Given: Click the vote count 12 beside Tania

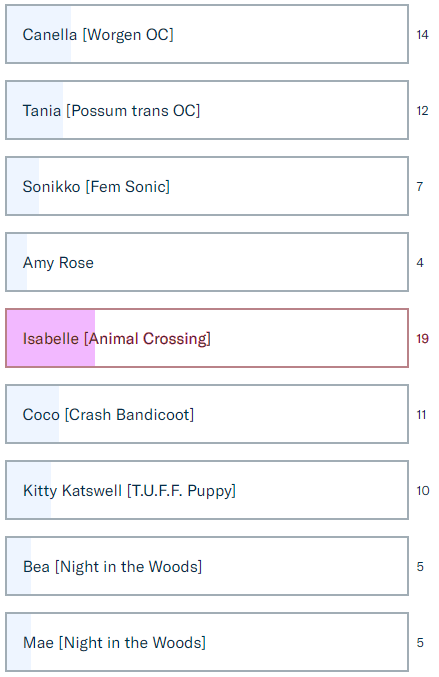Looking at the screenshot, I should pyautogui.click(x=422, y=111).
